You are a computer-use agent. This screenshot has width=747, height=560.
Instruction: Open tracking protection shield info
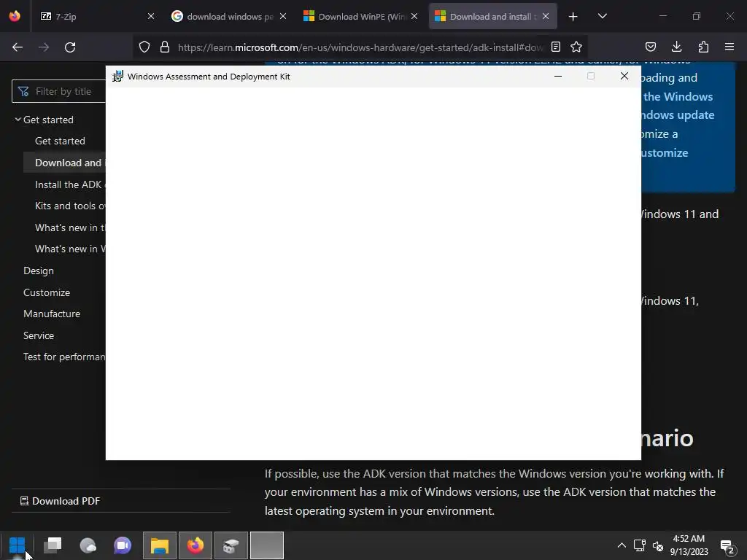[x=144, y=47]
